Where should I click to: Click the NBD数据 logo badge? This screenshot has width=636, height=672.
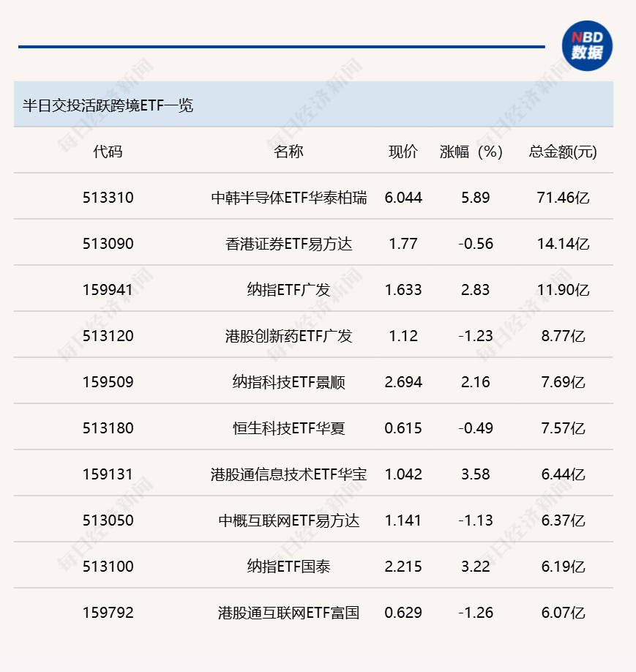click(587, 46)
